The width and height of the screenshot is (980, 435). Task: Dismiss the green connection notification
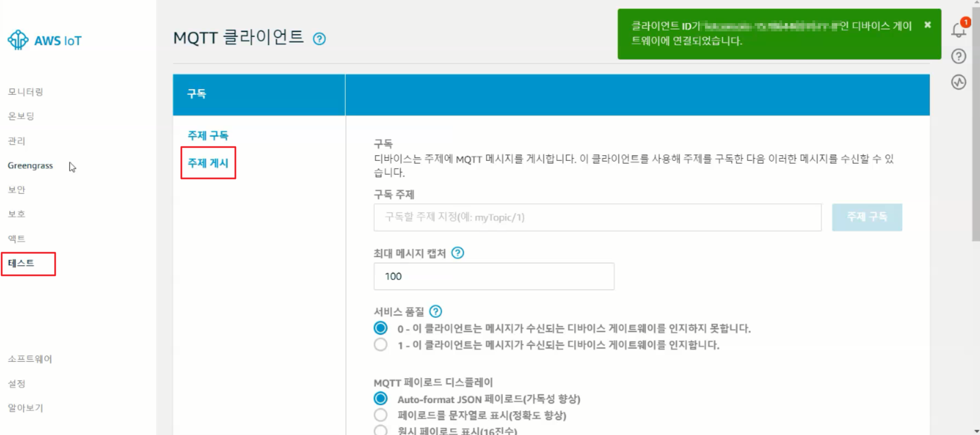tap(928, 25)
